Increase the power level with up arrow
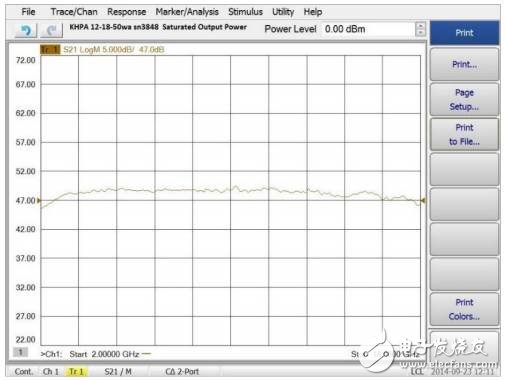The height and width of the screenshot is (381, 506). pos(421,26)
